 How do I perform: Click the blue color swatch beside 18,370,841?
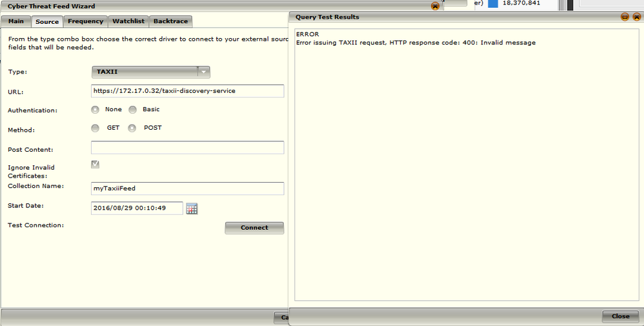click(493, 3)
